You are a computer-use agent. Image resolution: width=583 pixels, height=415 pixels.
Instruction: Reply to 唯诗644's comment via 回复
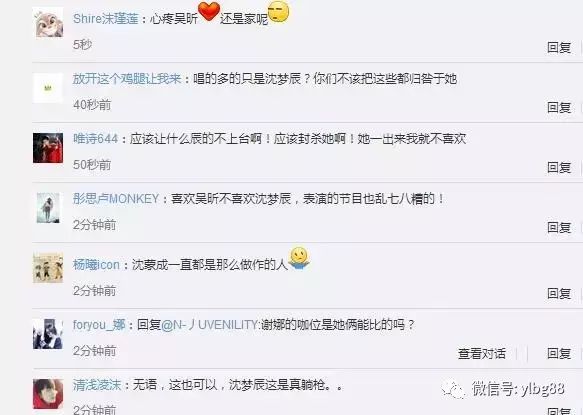559,167
